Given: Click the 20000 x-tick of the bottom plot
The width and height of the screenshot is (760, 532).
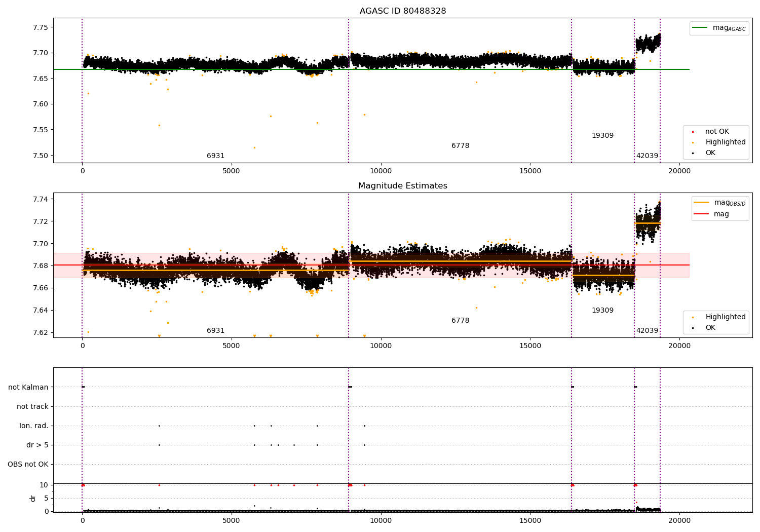Looking at the screenshot, I should [x=679, y=520].
